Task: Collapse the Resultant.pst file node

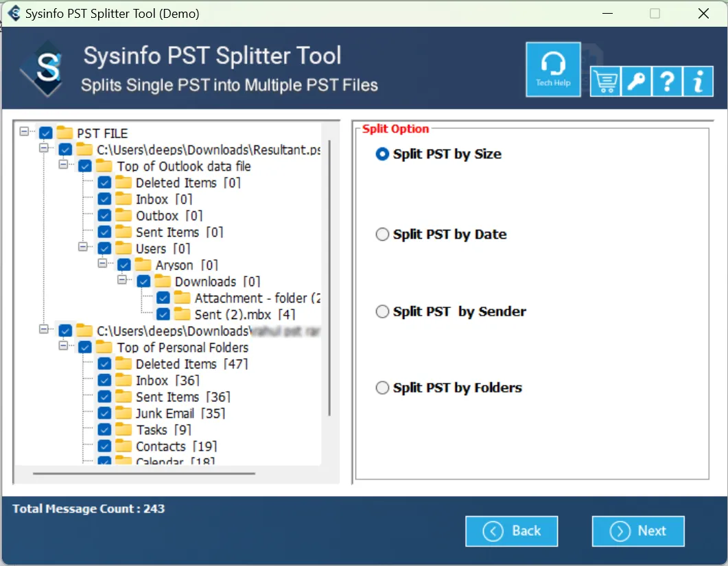Action: 44,148
